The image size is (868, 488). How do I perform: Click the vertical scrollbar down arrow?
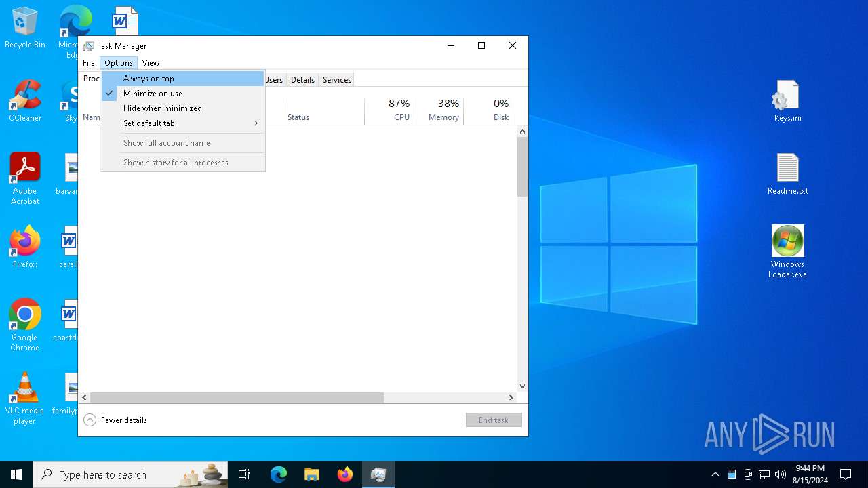point(522,386)
